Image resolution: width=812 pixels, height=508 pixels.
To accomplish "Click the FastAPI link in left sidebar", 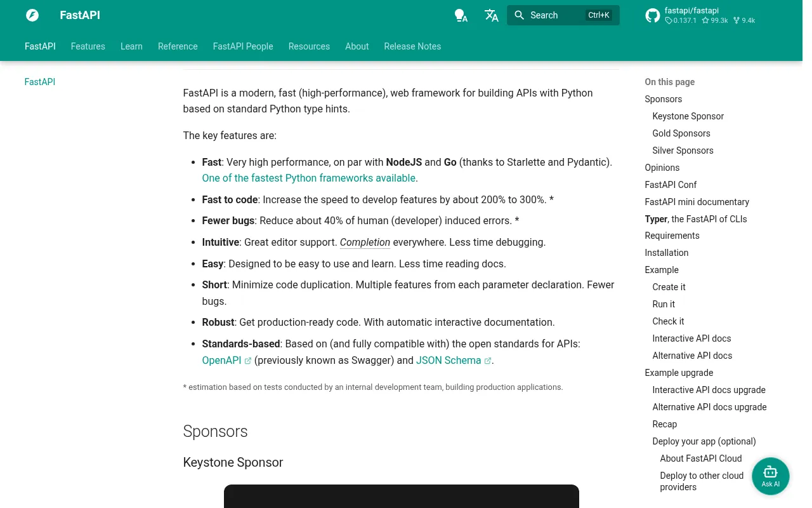I will tap(40, 82).
